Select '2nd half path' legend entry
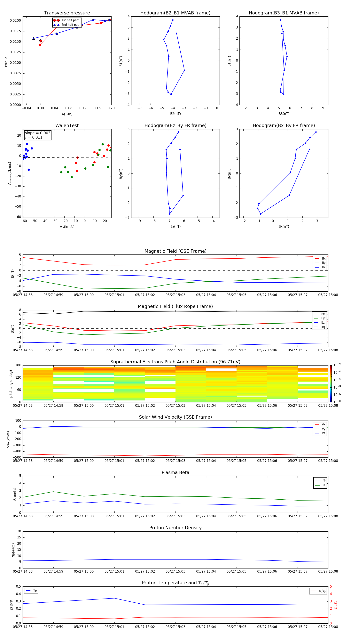 [x=67, y=25]
